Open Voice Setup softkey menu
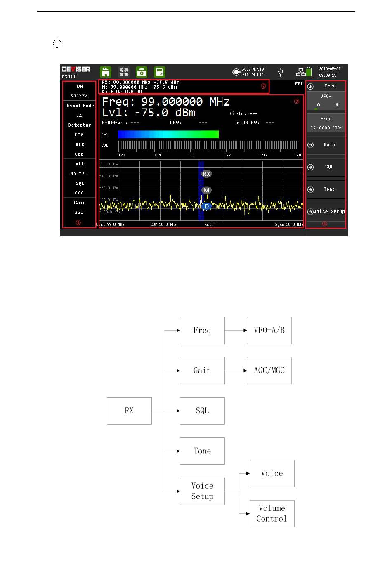Image resolution: width=392 pixels, height=581 pixels. [326, 212]
